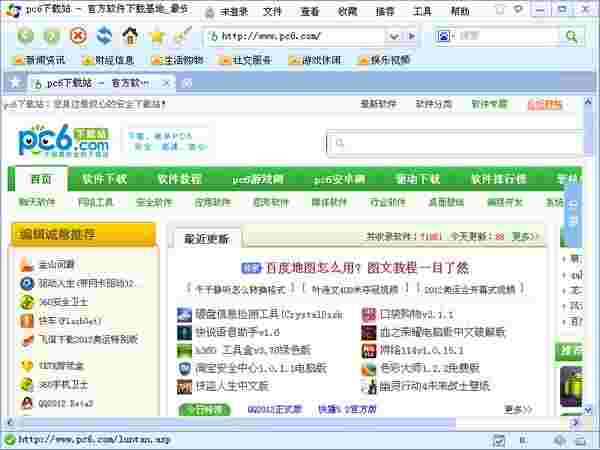
Task: Click the green magnifier search icon
Action: 572,36
